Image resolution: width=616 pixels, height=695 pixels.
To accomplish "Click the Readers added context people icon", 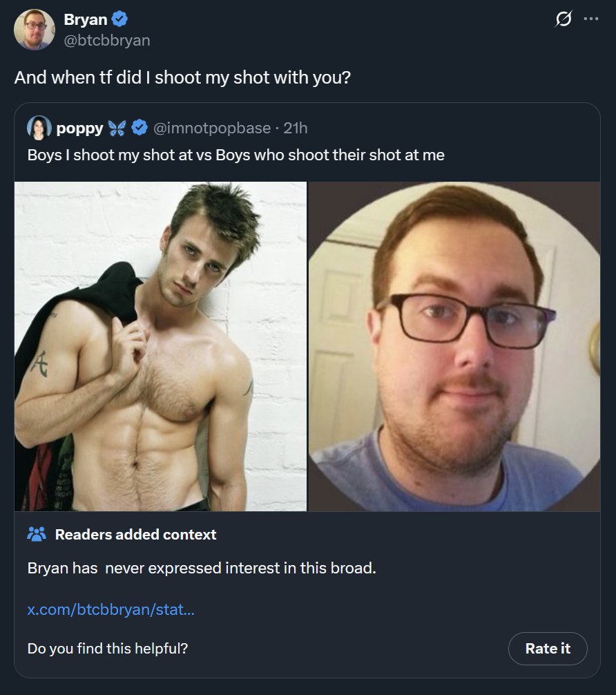I will [x=36, y=534].
